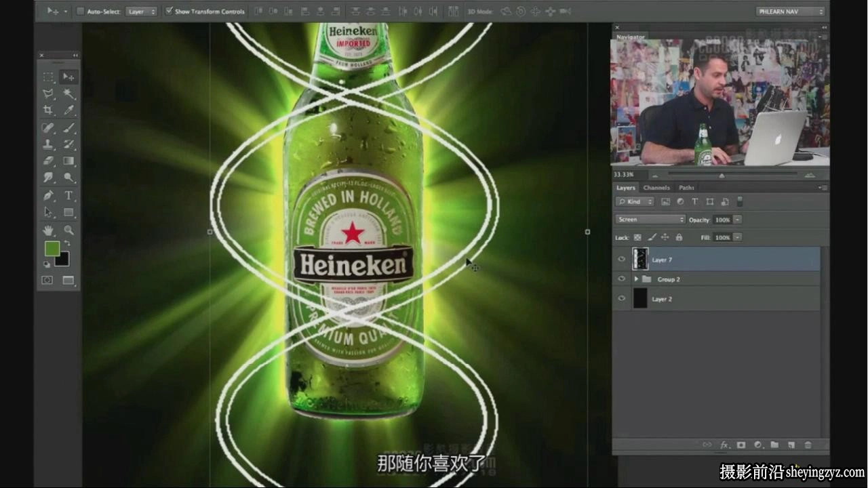Image resolution: width=868 pixels, height=488 pixels.
Task: Filter layers for adjustment layers
Action: point(680,201)
